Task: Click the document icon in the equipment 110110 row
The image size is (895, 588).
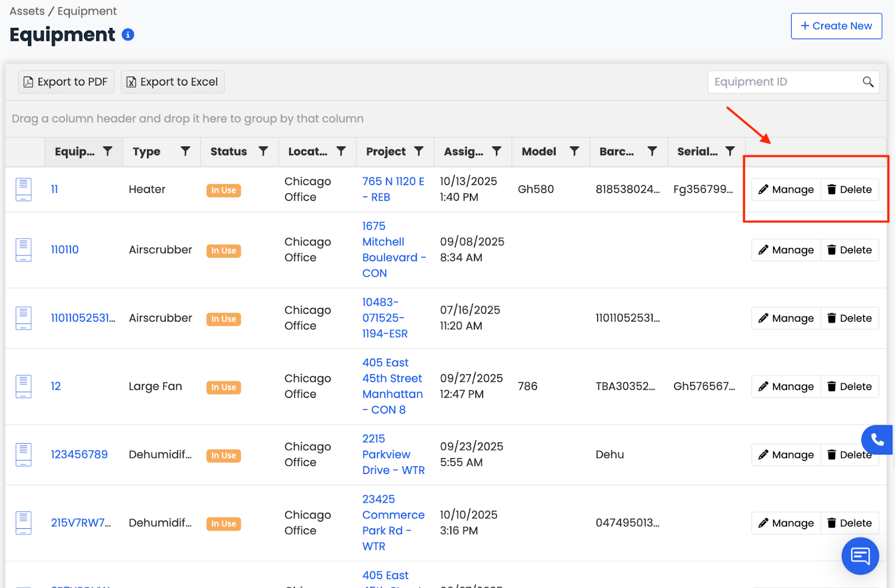Action: coord(23,250)
